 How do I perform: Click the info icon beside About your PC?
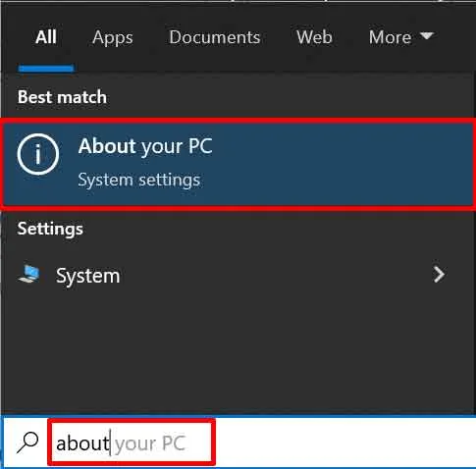[38, 154]
